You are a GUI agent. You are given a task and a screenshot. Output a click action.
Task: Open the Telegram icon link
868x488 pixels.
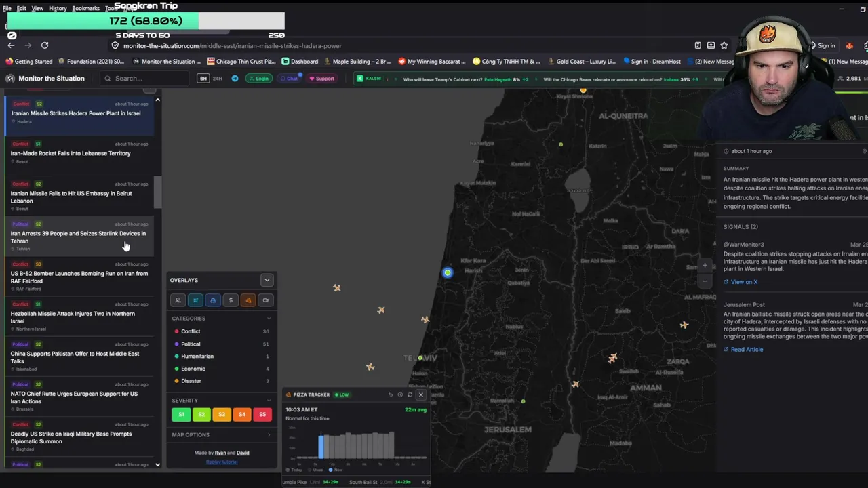pyautogui.click(x=235, y=79)
